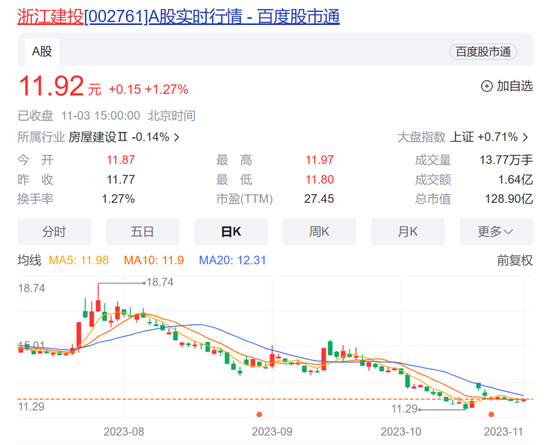The image size is (550, 445).
Task: Click the 换手率 value 1.27%
Action: 118,199
